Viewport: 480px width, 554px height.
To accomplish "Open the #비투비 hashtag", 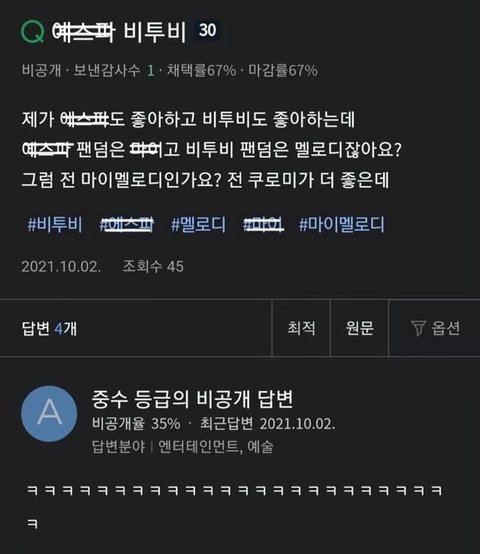I will [55, 224].
